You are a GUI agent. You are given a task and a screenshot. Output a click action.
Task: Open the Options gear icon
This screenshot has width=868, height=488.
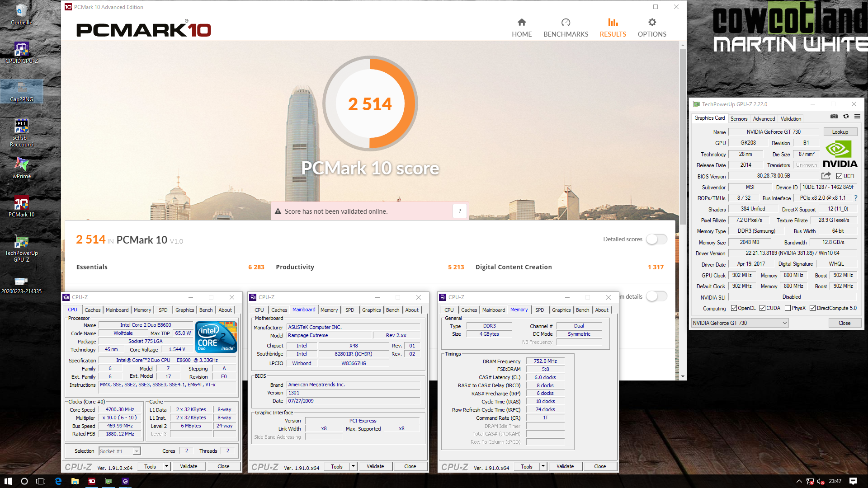pyautogui.click(x=652, y=22)
